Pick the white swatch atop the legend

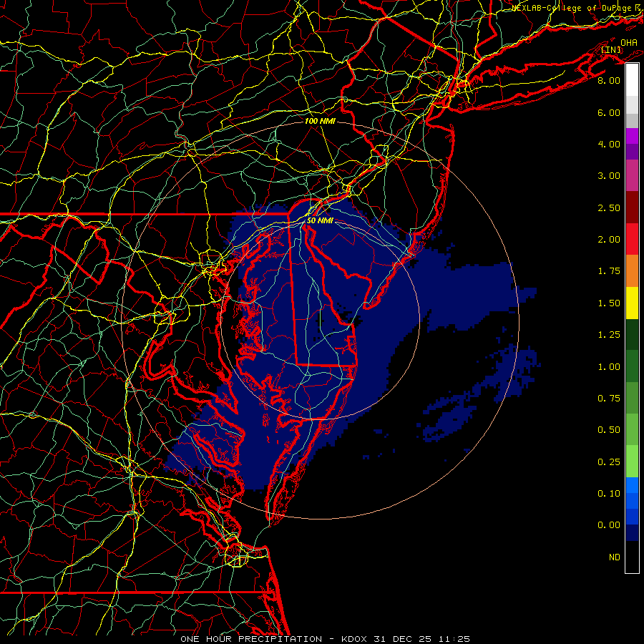632,80
